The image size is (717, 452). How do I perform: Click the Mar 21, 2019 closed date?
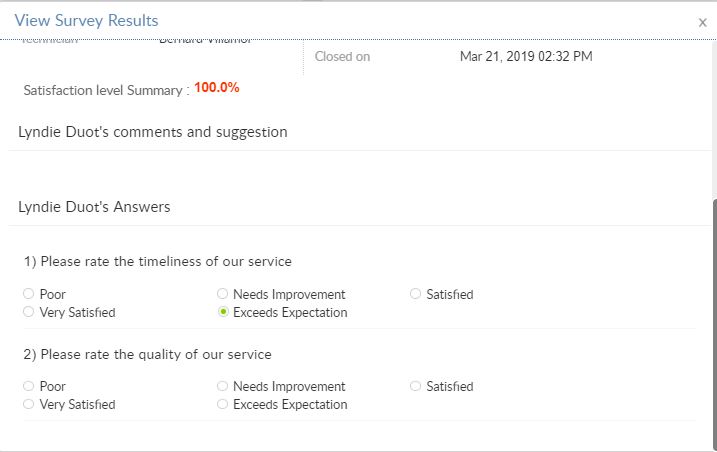click(526, 57)
